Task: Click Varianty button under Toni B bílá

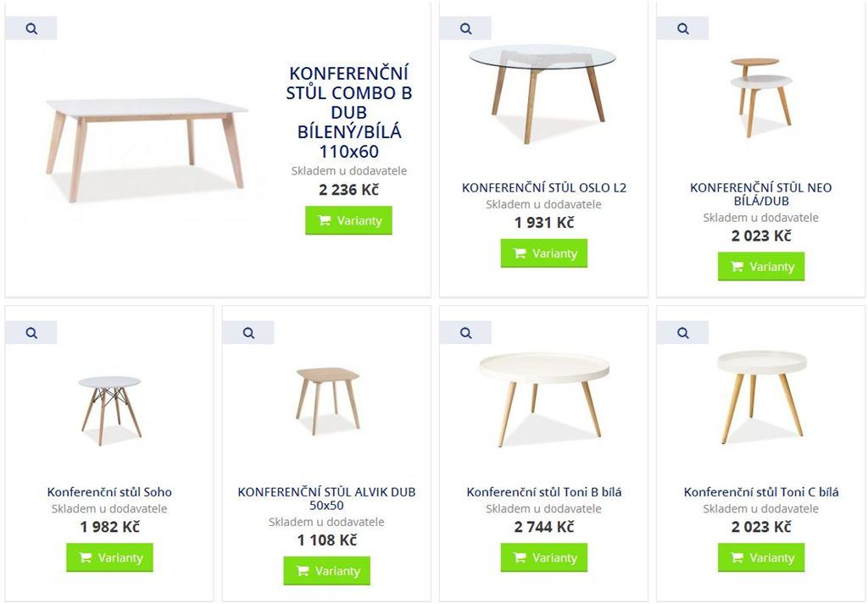Action: [543, 557]
